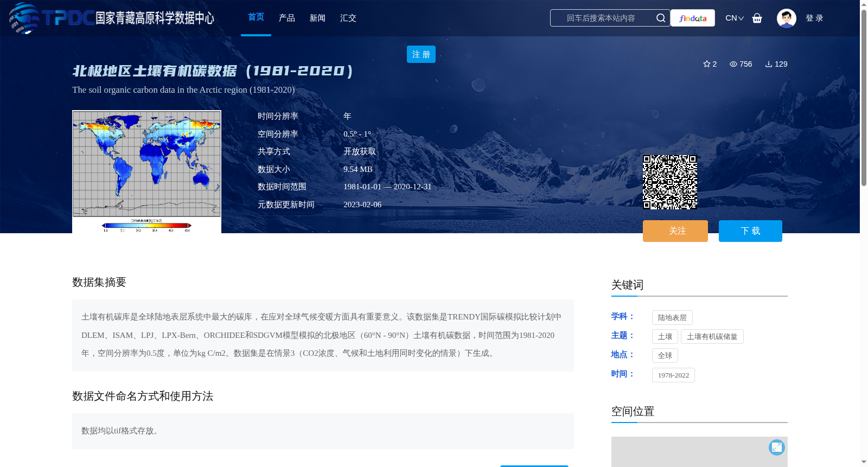
Task: Click the 开放获取 sharing value
Action: [x=360, y=152]
